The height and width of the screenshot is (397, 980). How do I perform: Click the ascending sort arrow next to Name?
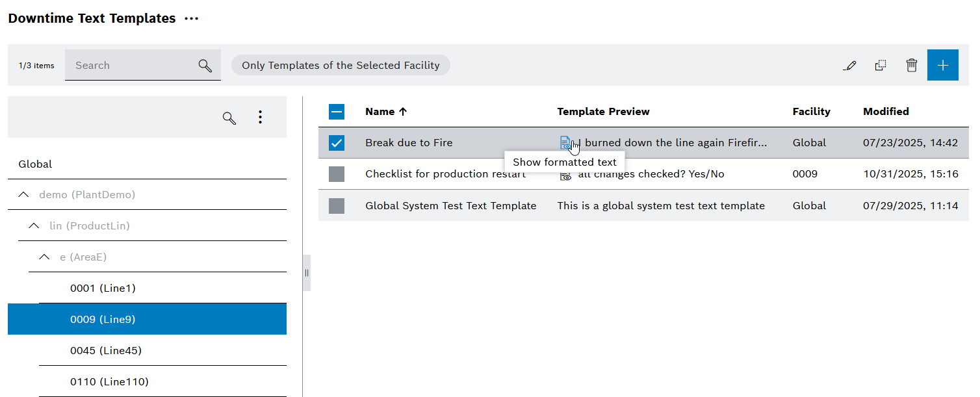tap(404, 111)
